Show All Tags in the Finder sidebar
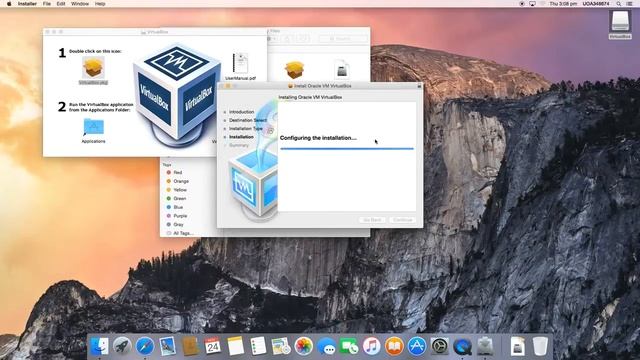The height and width of the screenshot is (360, 640). (x=183, y=233)
